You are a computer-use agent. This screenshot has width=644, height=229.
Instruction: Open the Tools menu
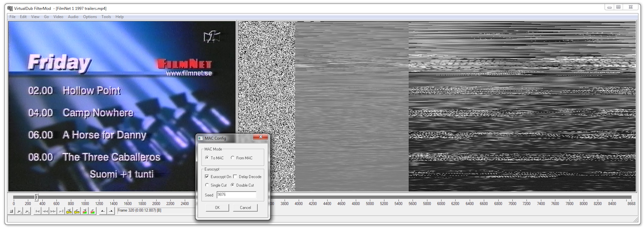coord(106,17)
